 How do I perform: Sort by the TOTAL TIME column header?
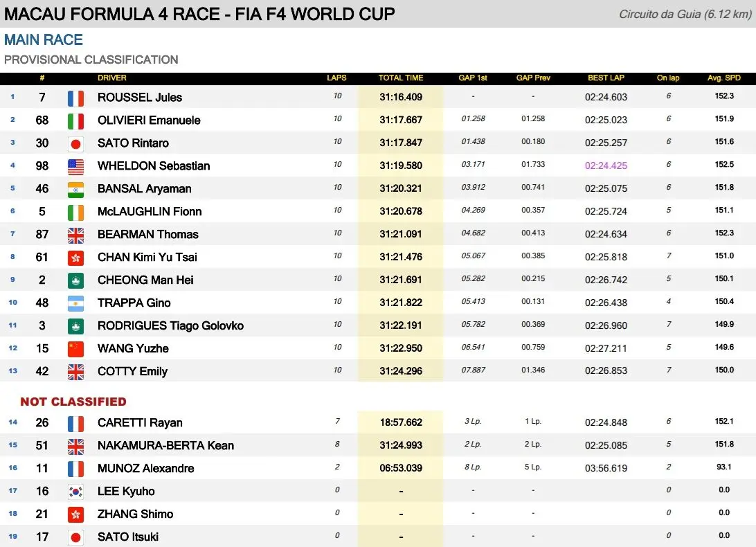(400, 78)
